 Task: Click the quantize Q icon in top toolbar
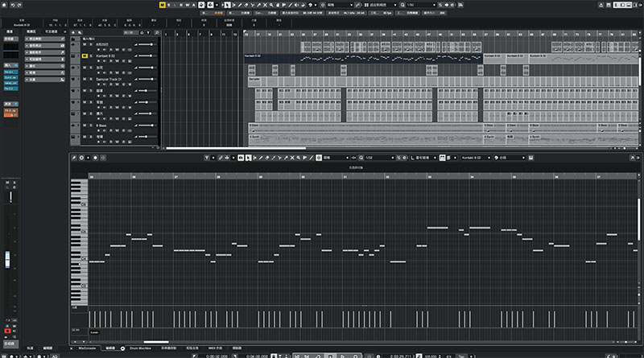pos(403,5)
